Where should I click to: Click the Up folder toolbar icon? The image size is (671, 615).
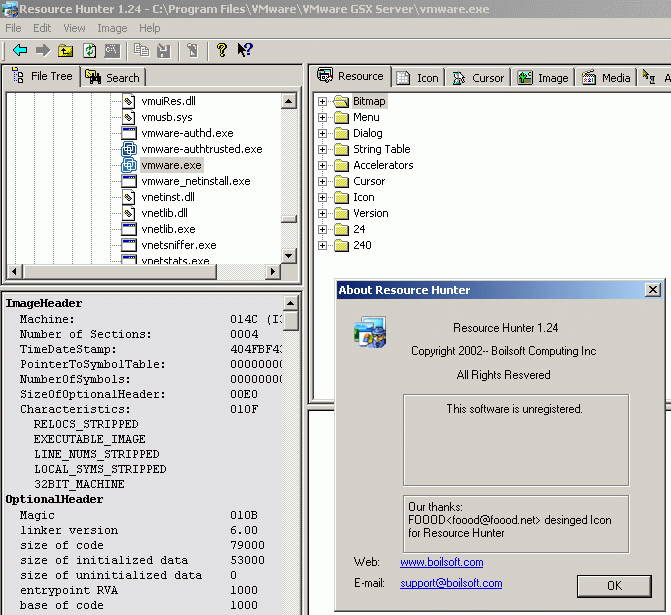pyautogui.click(x=65, y=51)
